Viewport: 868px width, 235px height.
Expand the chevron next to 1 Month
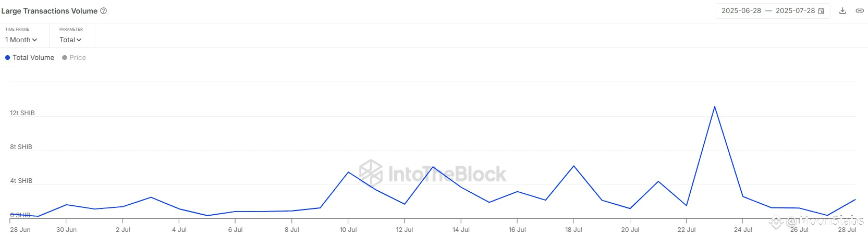pyautogui.click(x=34, y=40)
